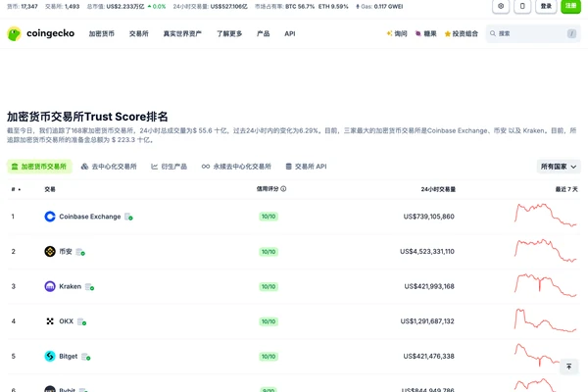Switch to the 交易所 API tab
The height and width of the screenshot is (392, 588).
click(307, 167)
